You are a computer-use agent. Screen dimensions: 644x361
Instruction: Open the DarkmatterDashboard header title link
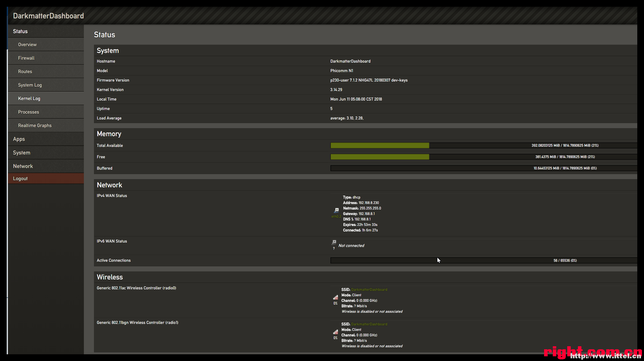tap(48, 16)
